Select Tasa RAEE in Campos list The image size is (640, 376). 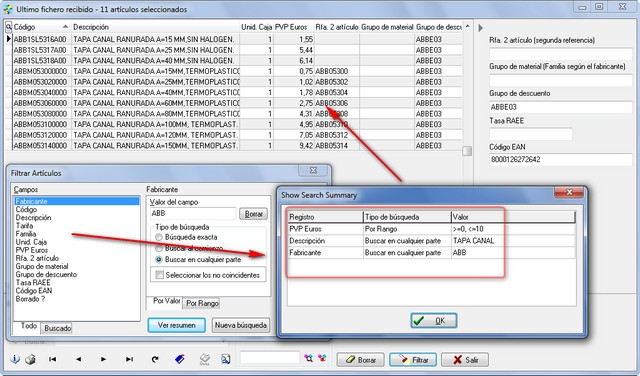pos(33,283)
